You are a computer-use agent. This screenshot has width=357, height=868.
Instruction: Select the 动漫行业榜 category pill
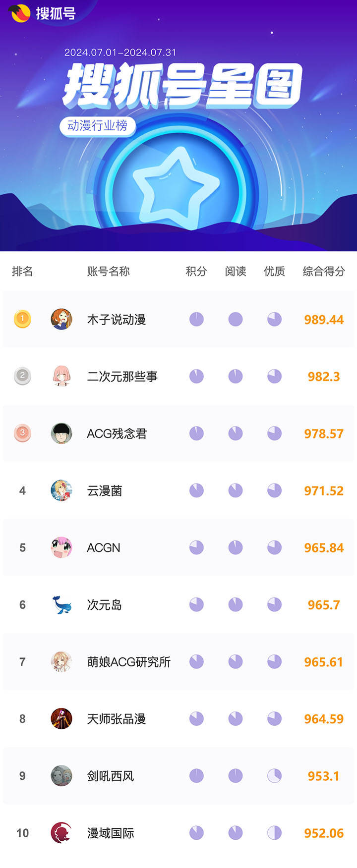coord(98,126)
